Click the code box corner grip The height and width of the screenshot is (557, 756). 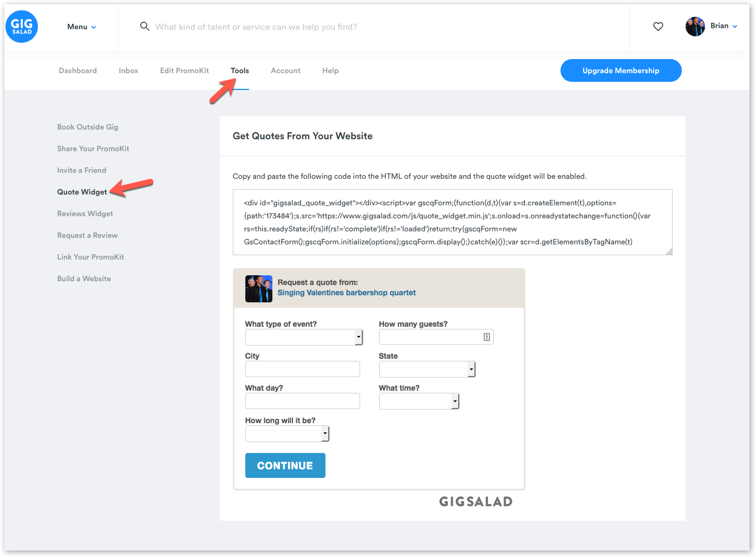tap(669, 251)
